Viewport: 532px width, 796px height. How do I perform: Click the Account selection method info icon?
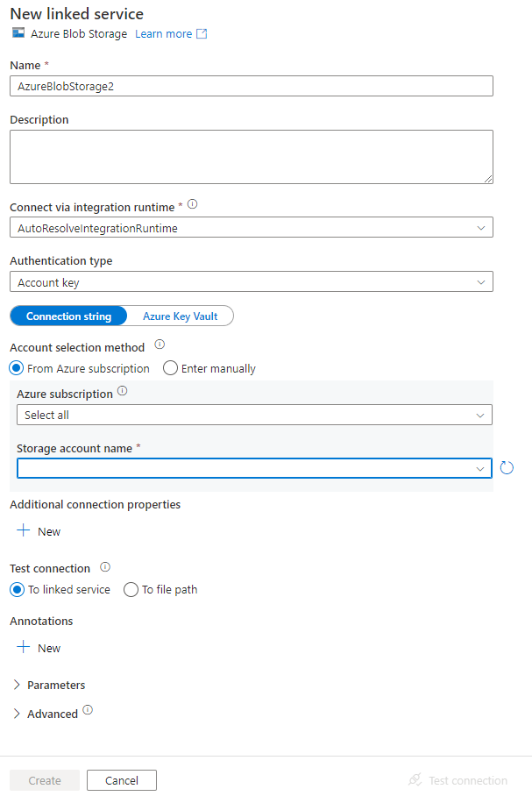click(160, 346)
